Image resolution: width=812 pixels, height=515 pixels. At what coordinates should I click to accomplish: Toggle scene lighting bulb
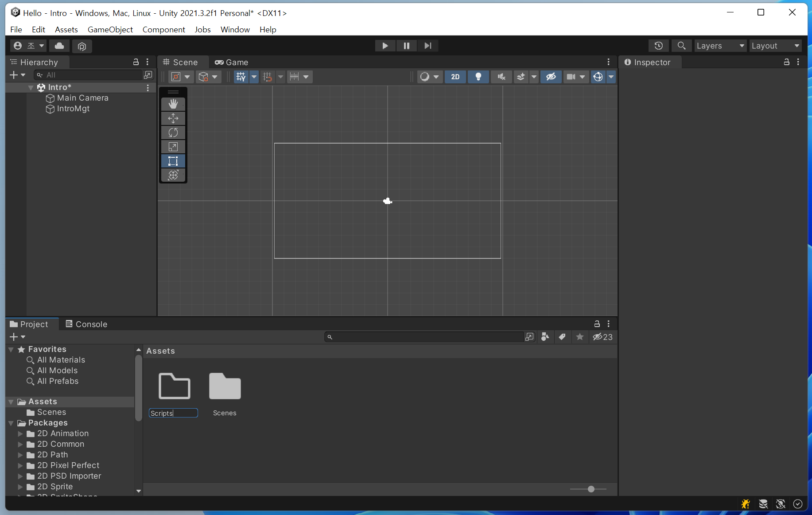478,77
